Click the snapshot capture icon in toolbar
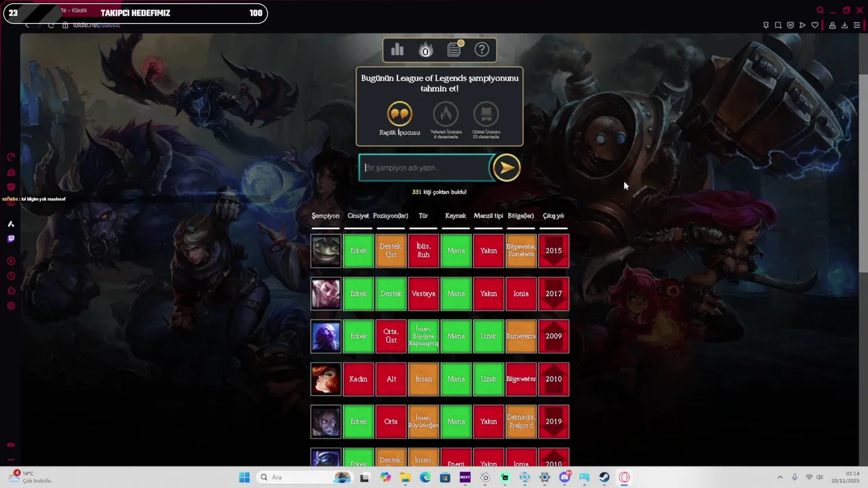Viewport: 868px width, 488px height. [x=778, y=25]
